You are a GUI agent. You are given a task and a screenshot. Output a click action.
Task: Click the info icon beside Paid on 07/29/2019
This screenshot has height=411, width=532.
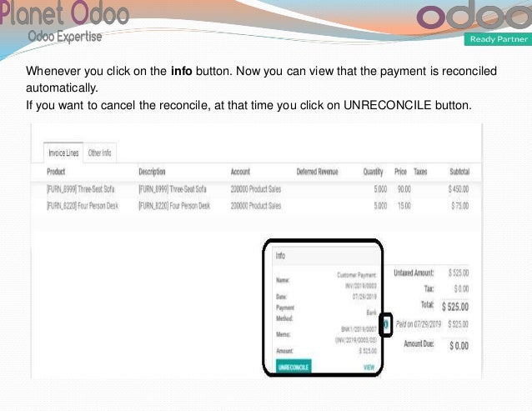click(386, 324)
